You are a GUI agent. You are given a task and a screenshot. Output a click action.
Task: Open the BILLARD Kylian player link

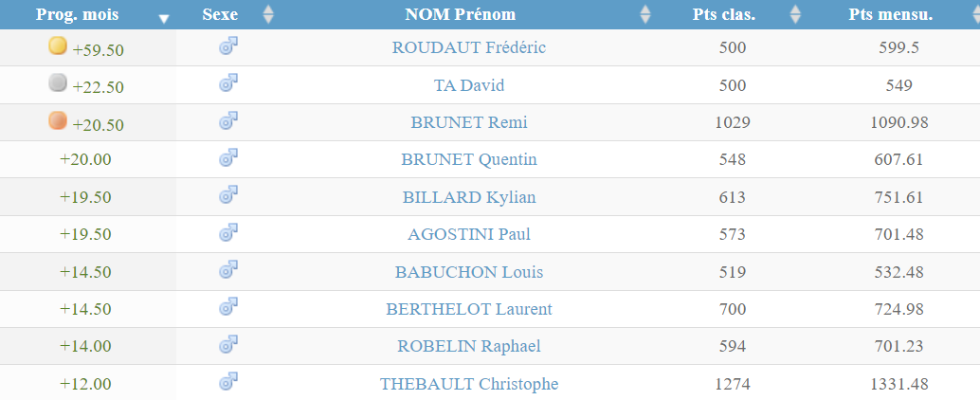[469, 197]
